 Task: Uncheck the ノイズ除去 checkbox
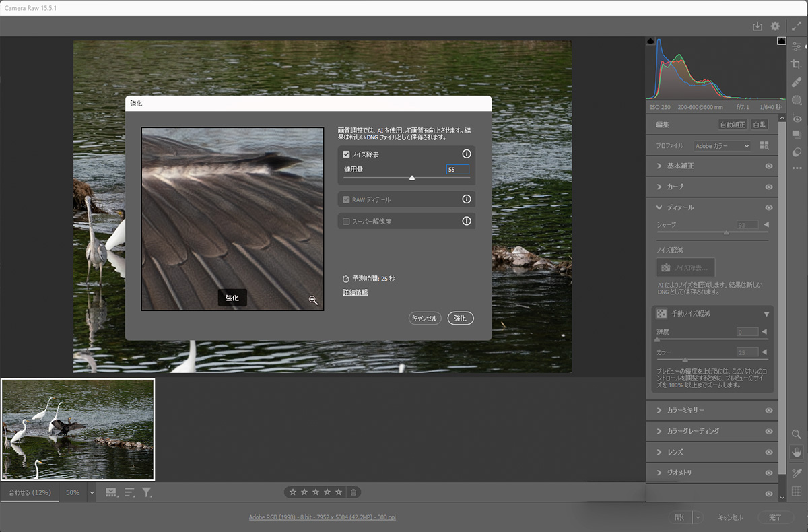346,154
